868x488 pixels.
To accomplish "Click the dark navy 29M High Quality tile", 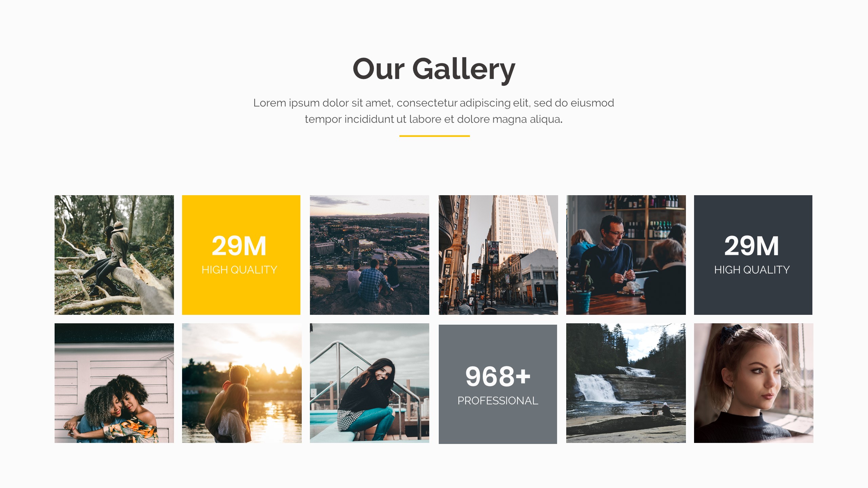I will coord(753,255).
